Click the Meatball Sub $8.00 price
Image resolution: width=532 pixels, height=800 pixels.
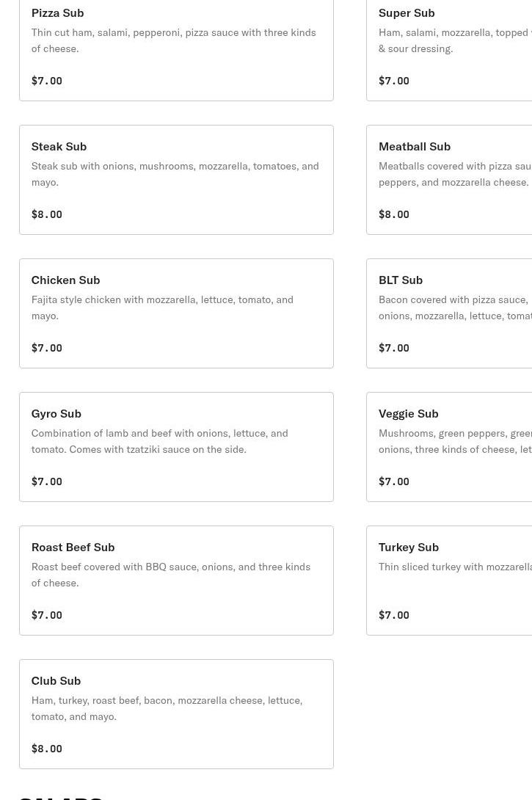(394, 214)
